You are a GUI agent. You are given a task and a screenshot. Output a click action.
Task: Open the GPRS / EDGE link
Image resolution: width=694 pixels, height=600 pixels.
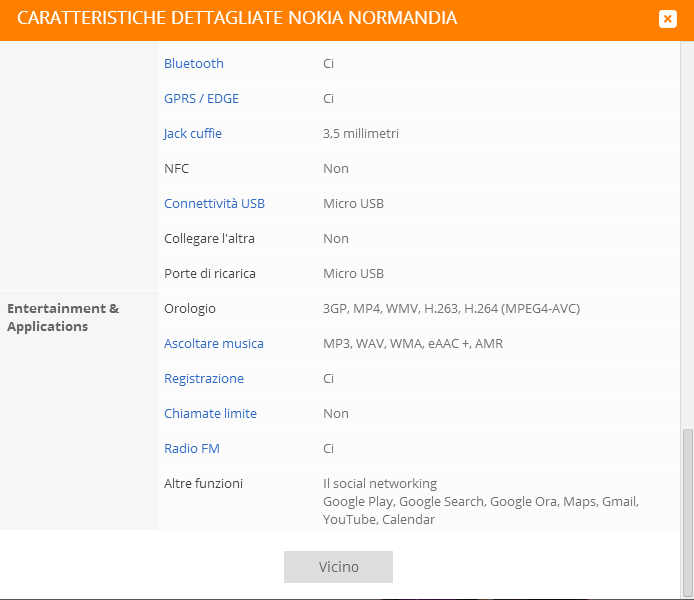(201, 98)
